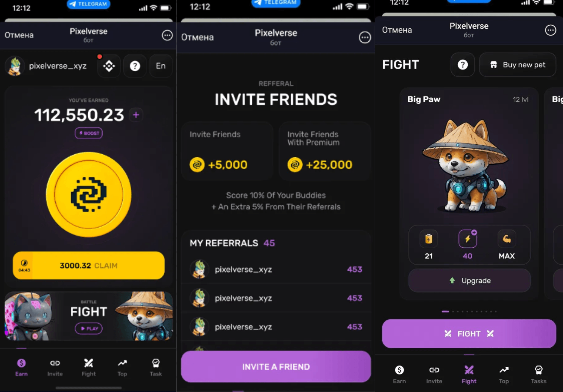Viewport: 563px width, 392px height.
Task: Upgrade the Big Paw pet
Action: click(x=470, y=281)
